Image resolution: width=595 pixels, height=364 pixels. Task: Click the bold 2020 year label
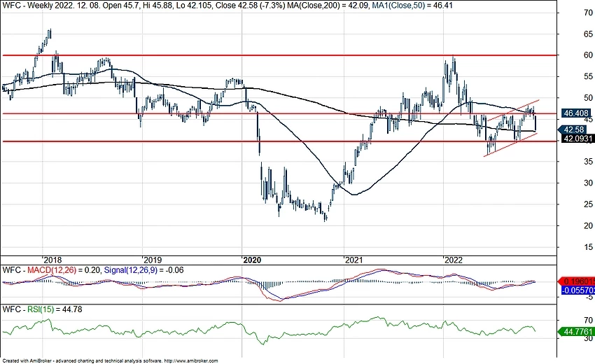click(x=252, y=260)
